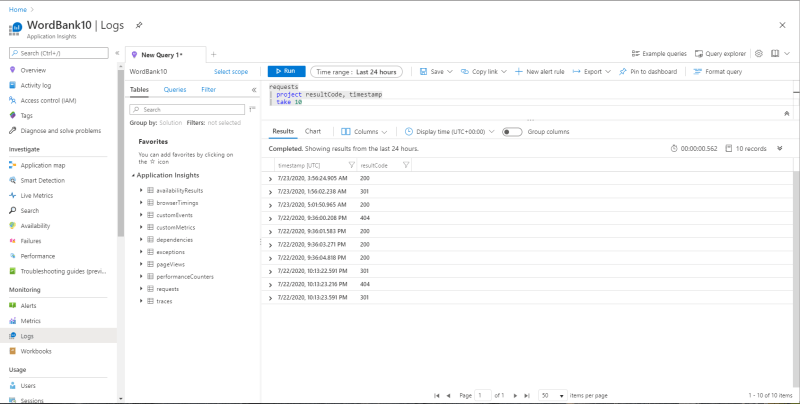Viewport: 800px width, 404px height.
Task: Switch to Chart tab
Action: pos(313,132)
